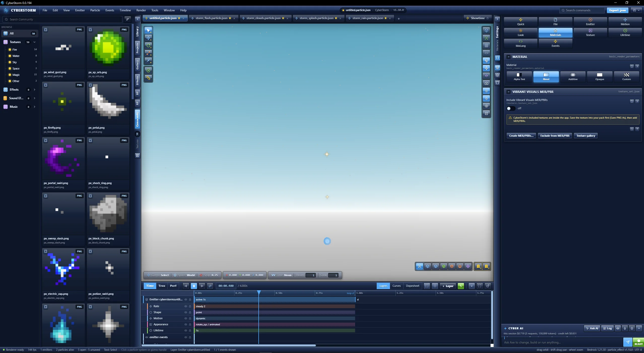Tick checkbox on px_xp_orb.png card
Viewport: 644px width, 353px height.
point(90,30)
